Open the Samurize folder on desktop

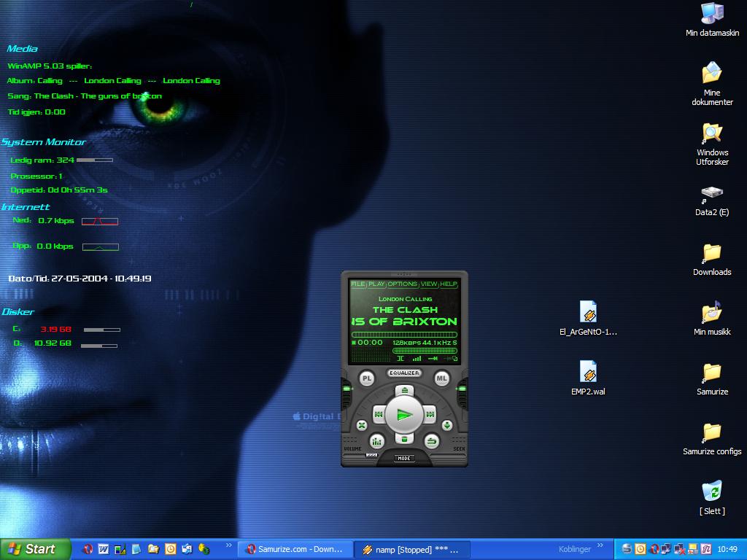(712, 379)
